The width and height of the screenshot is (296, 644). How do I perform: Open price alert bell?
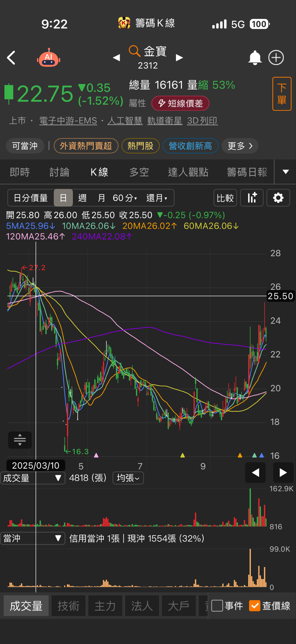click(x=255, y=58)
